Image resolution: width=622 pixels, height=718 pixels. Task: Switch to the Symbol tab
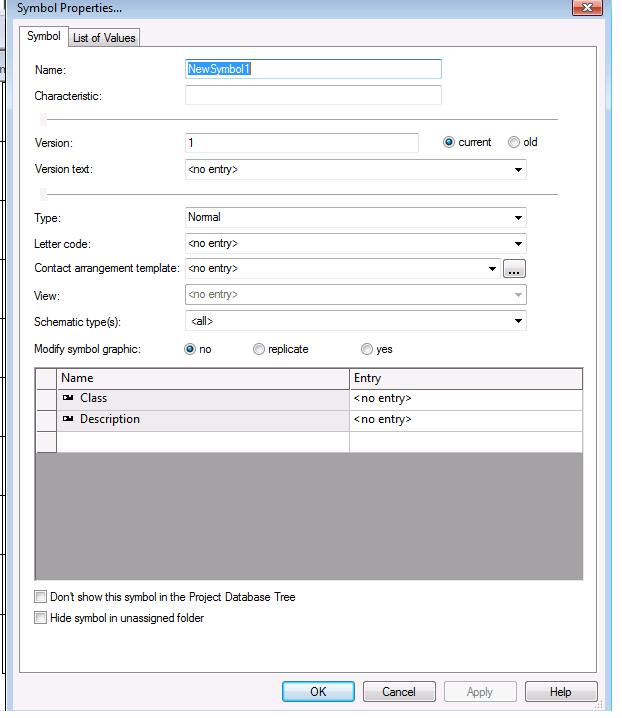coord(44,36)
